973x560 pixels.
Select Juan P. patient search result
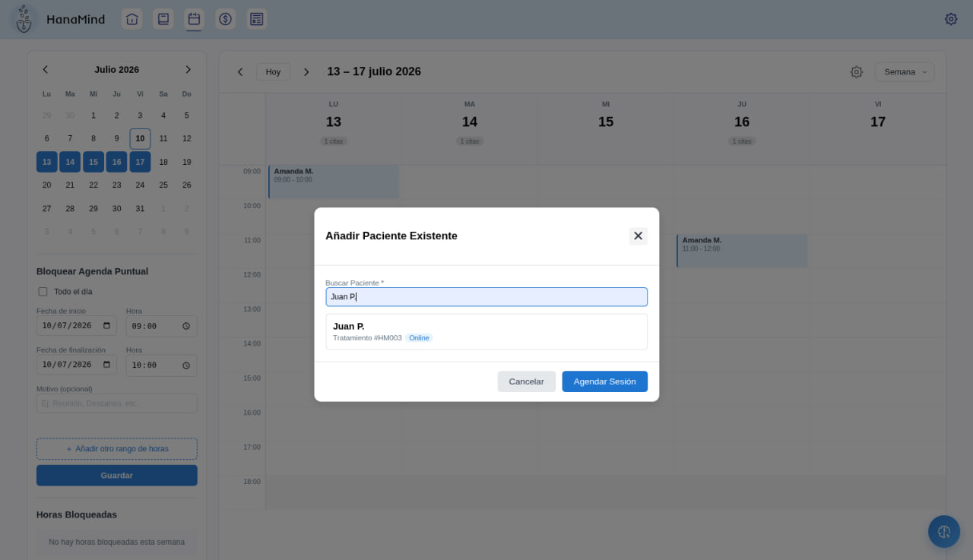[486, 331]
